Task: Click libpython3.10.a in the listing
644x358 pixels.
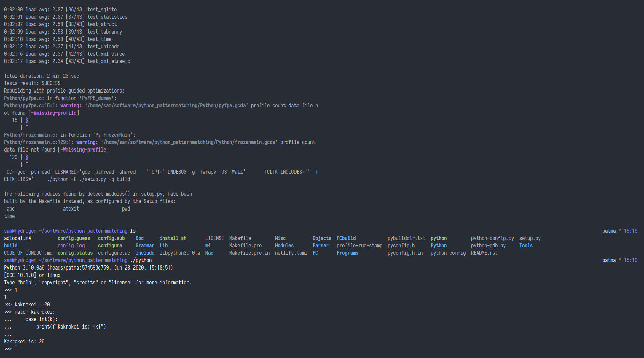Action: (x=179, y=253)
